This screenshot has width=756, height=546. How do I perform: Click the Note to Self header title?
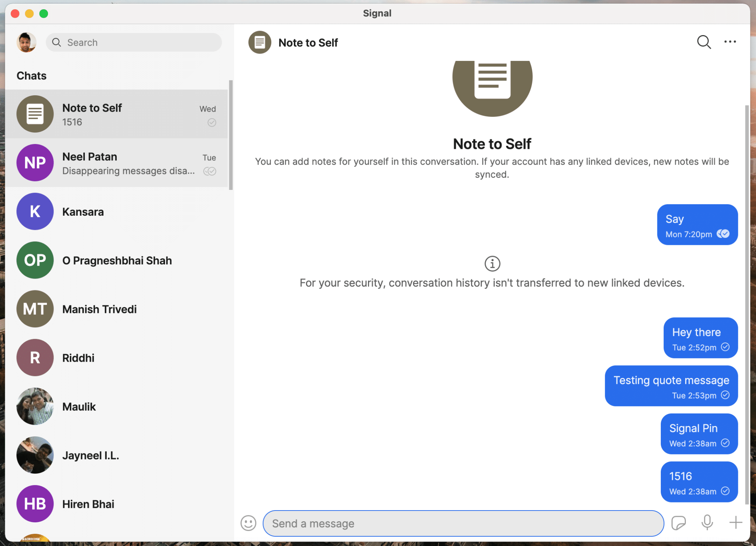(x=308, y=43)
